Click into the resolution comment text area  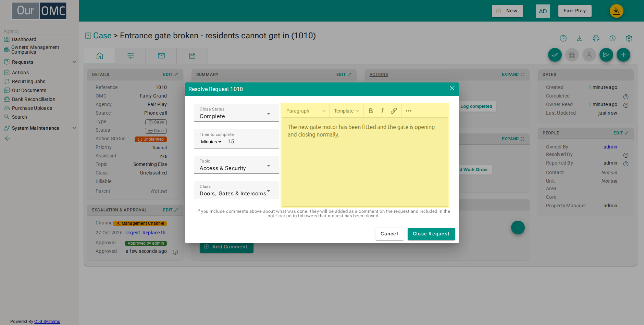(x=365, y=162)
